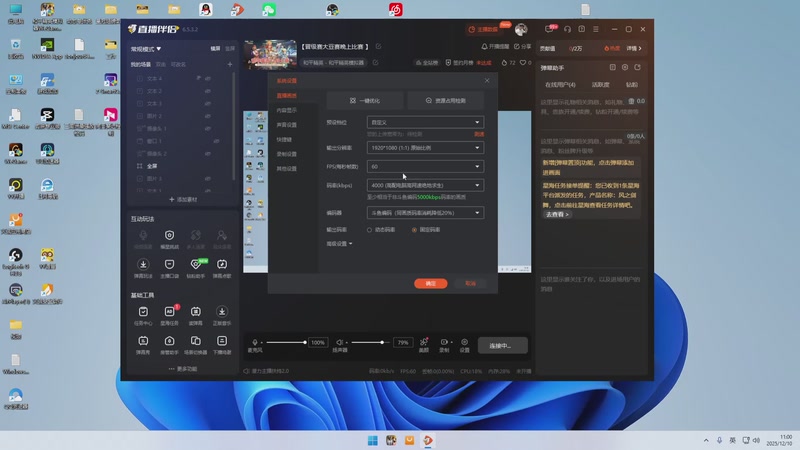
Task: Click the refresh icon in 弹幕助手 header
Action: click(x=637, y=67)
